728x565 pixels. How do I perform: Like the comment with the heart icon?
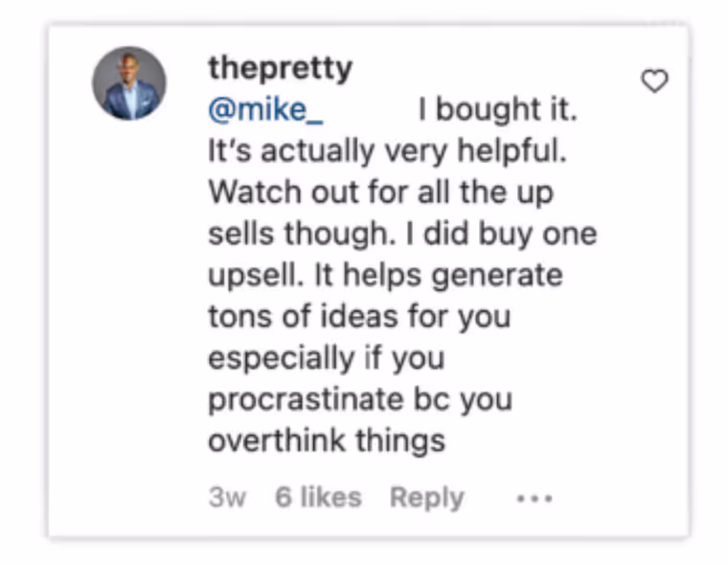(654, 80)
